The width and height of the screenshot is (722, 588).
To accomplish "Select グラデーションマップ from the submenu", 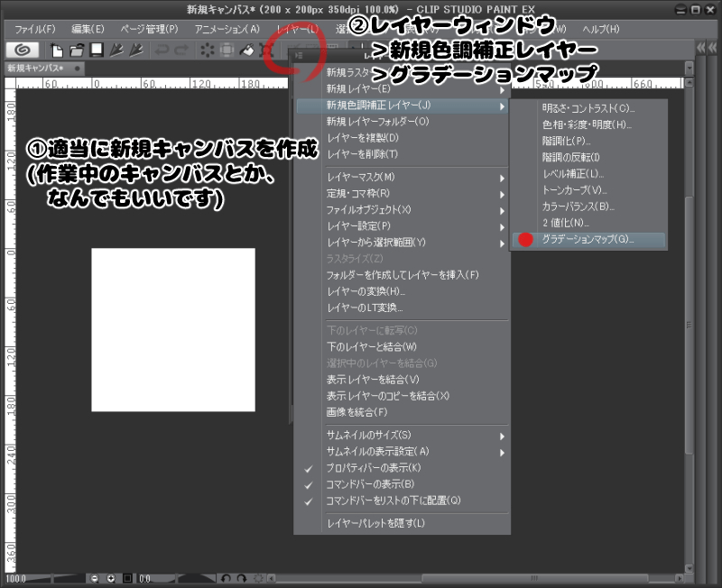I will [x=588, y=240].
